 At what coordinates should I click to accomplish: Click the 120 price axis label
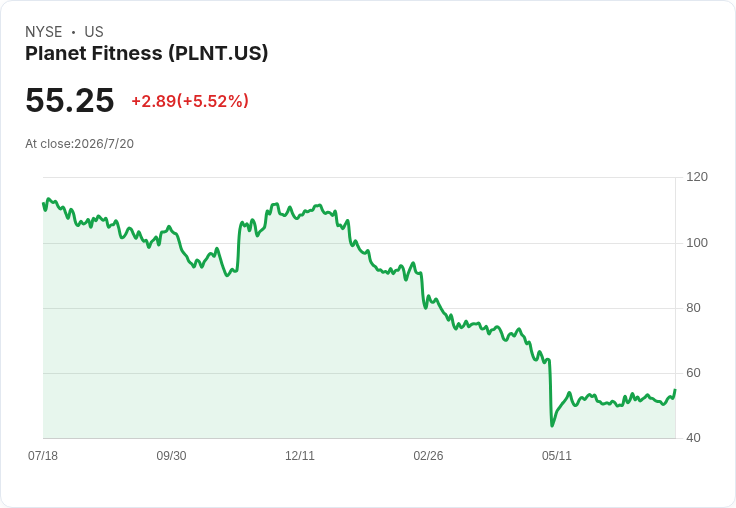coord(697,177)
